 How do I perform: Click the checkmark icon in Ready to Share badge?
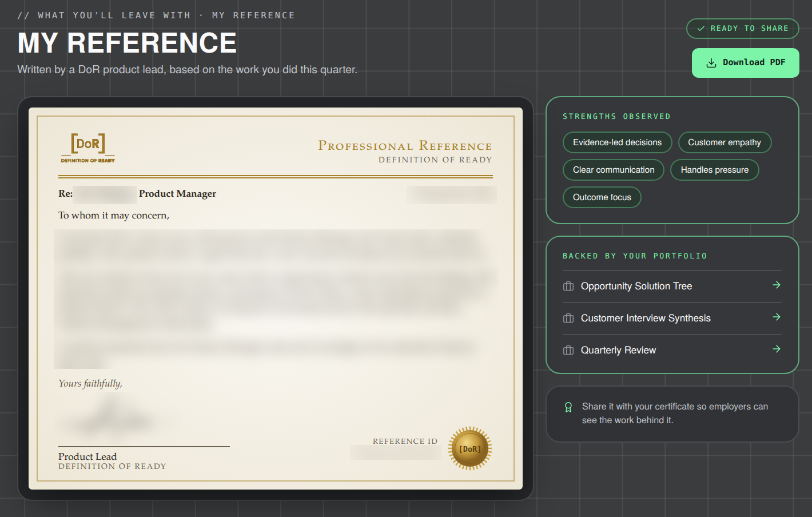(700, 29)
